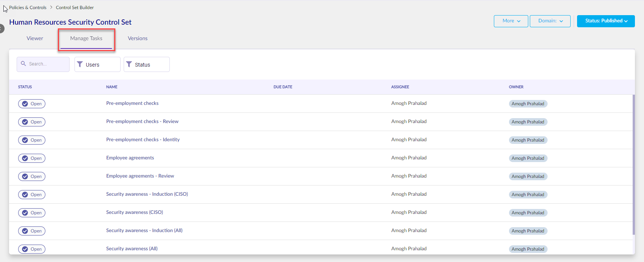Open the Pre-employment checks - Review task

142,122
